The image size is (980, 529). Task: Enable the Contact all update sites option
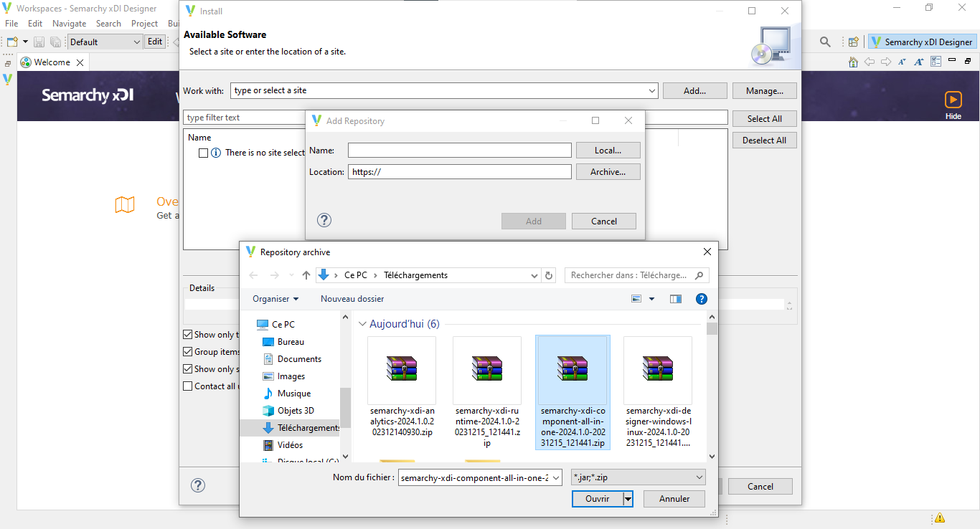coord(188,386)
